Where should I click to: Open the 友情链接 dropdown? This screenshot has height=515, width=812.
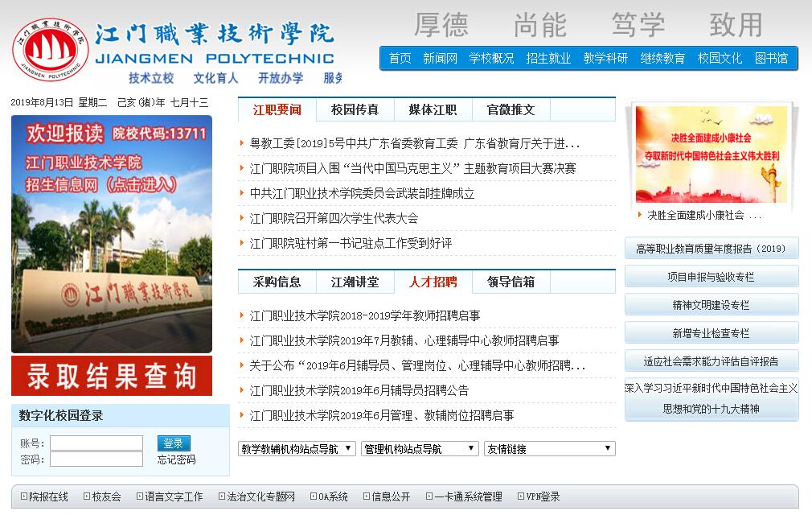tap(549, 449)
